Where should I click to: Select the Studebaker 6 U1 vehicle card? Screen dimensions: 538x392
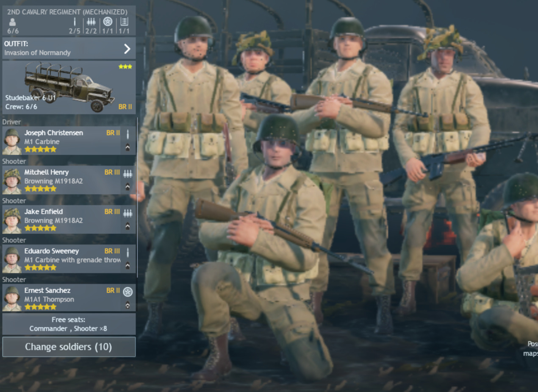[69, 87]
